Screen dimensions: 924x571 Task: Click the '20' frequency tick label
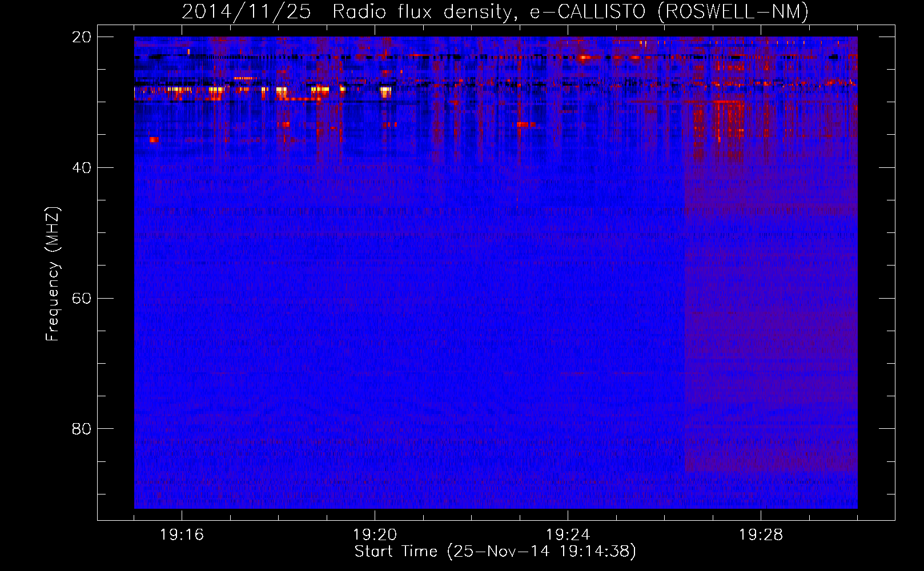tap(82, 37)
